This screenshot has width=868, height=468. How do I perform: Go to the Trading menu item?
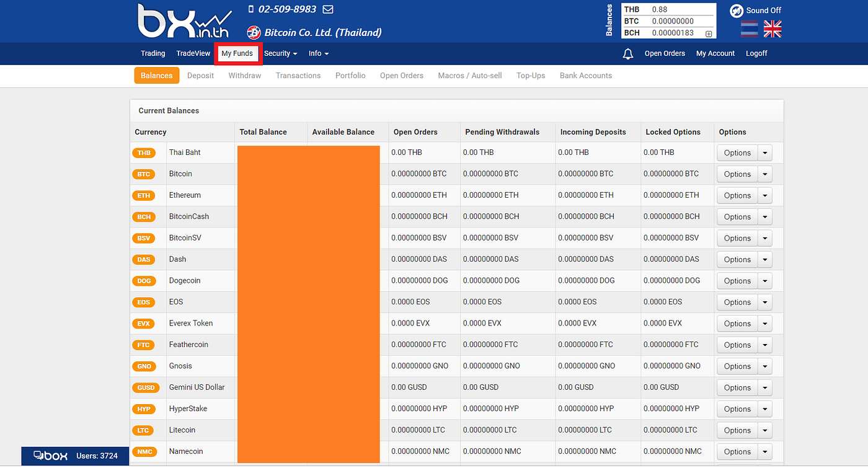click(x=153, y=54)
